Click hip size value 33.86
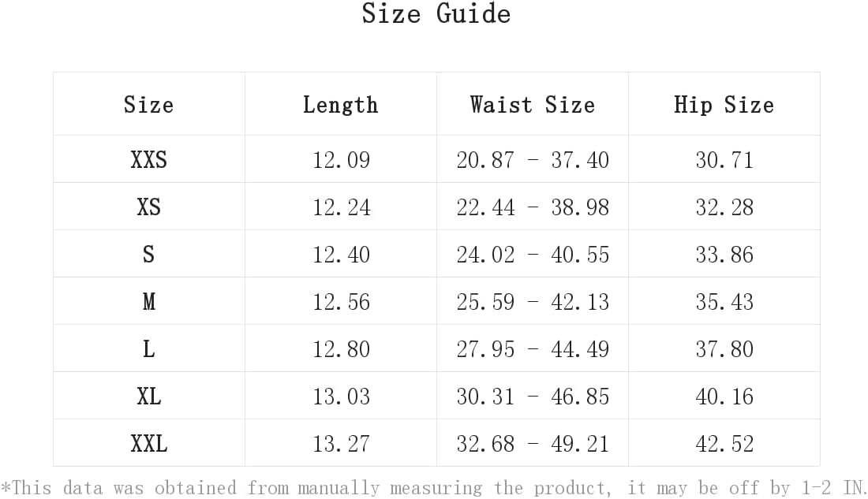This screenshot has width=868, height=499. [724, 255]
